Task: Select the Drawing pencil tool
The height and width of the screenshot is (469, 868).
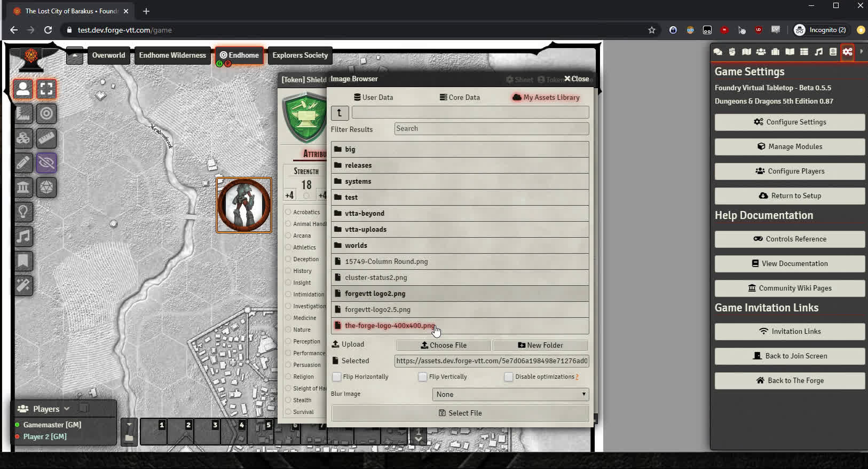Action: tap(23, 163)
